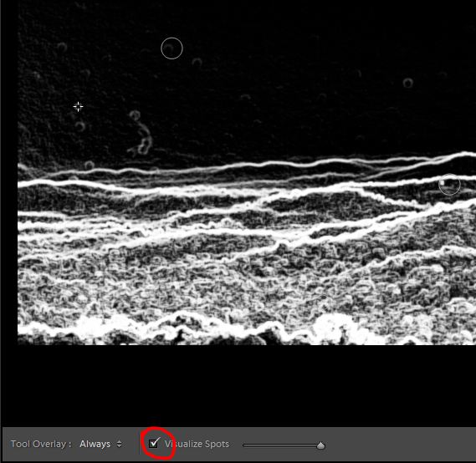Click the left end of the Visualize Spots slider track
Viewport: 476px width, 463px height.
coord(244,445)
